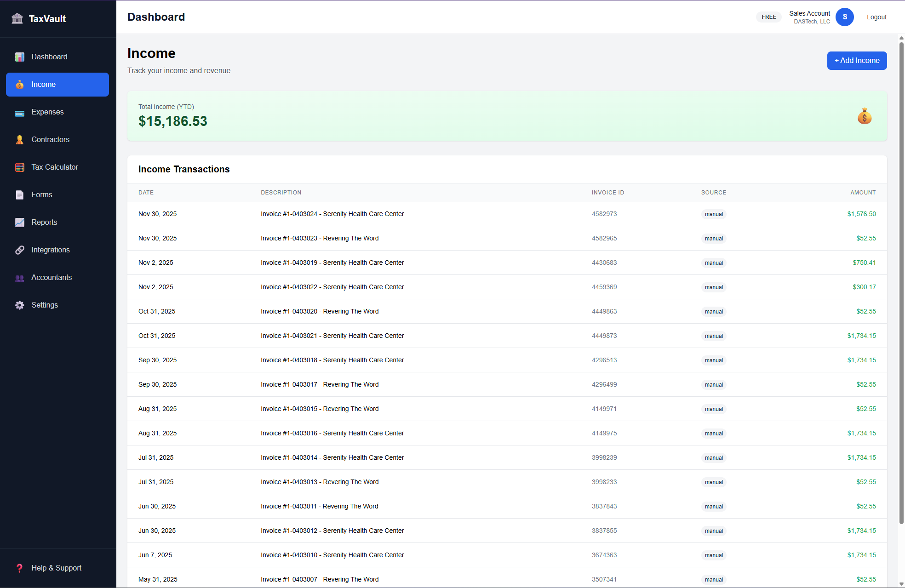This screenshot has height=588, width=905.
Task: Open the Dashboard via its chart icon
Action: (20, 57)
